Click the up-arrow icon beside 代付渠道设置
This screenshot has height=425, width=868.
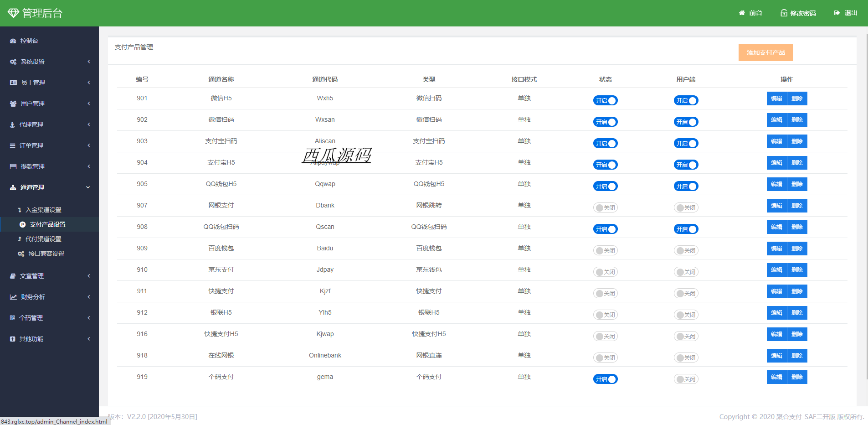pyautogui.click(x=20, y=239)
